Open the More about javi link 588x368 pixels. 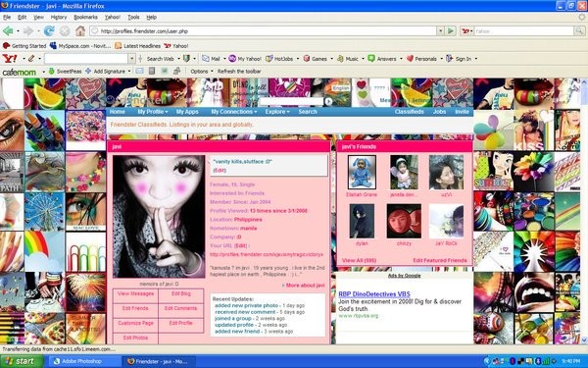pos(304,286)
